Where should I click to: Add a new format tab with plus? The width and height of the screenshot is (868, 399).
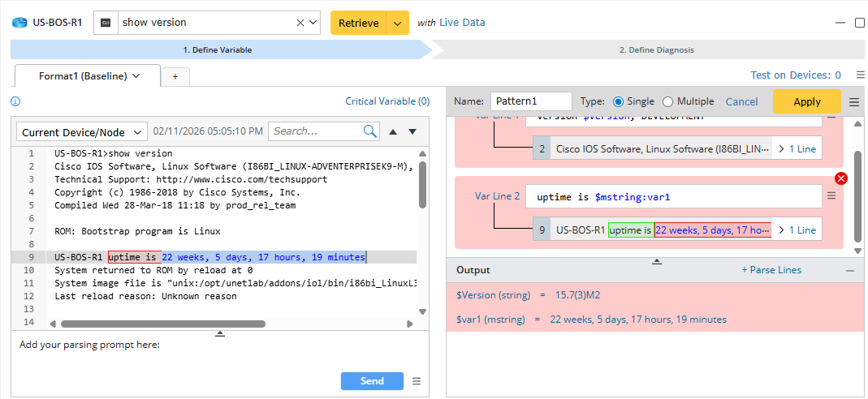coord(175,76)
